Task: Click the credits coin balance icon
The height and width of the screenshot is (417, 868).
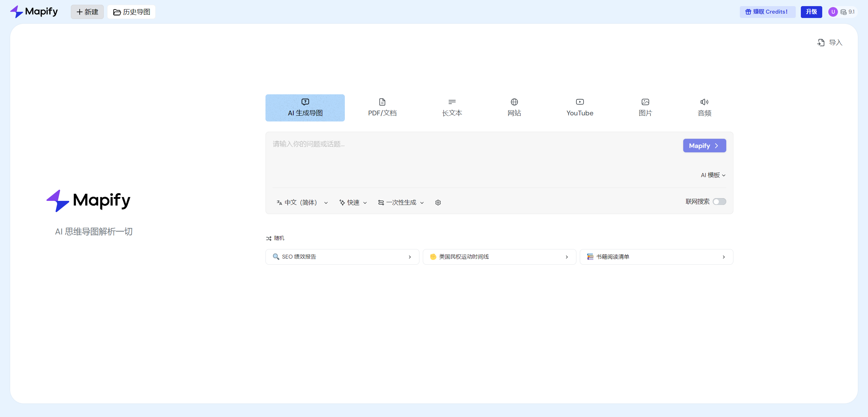Action: (x=843, y=12)
